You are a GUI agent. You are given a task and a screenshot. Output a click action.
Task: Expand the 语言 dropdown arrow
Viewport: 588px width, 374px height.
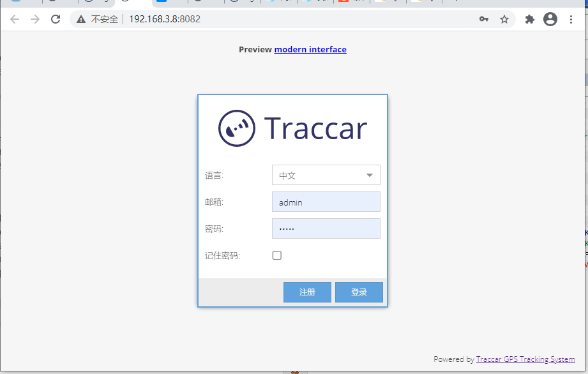[x=370, y=176]
